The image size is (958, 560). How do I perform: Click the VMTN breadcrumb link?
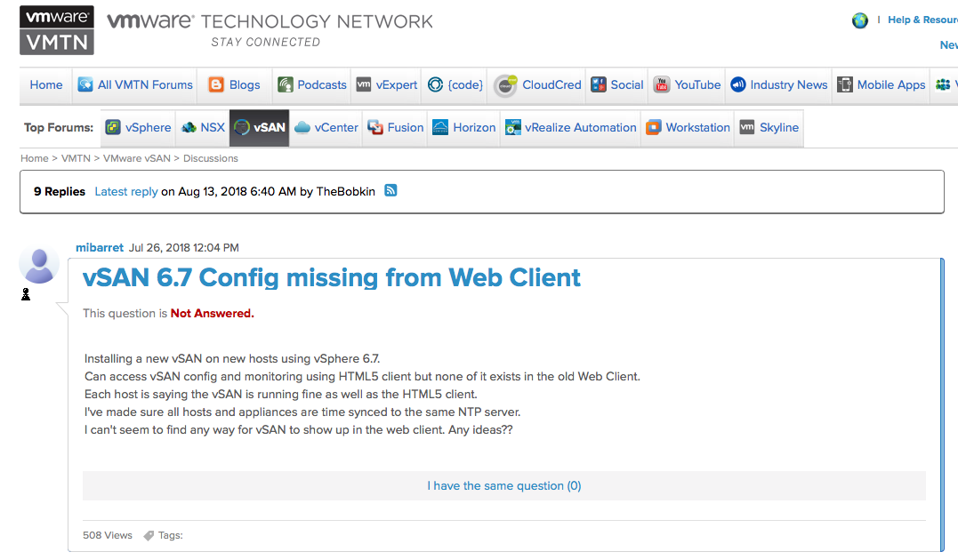tap(76, 158)
